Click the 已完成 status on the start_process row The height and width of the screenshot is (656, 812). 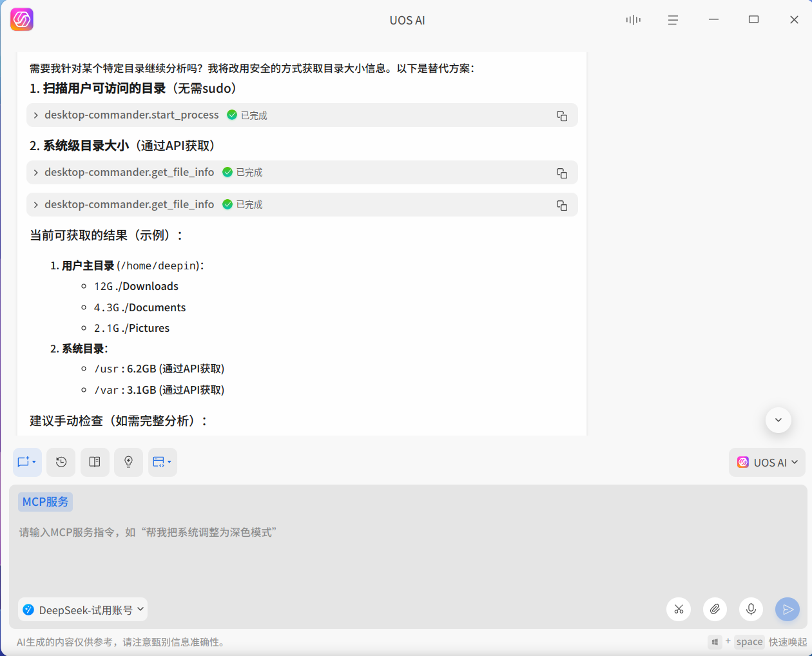(247, 115)
